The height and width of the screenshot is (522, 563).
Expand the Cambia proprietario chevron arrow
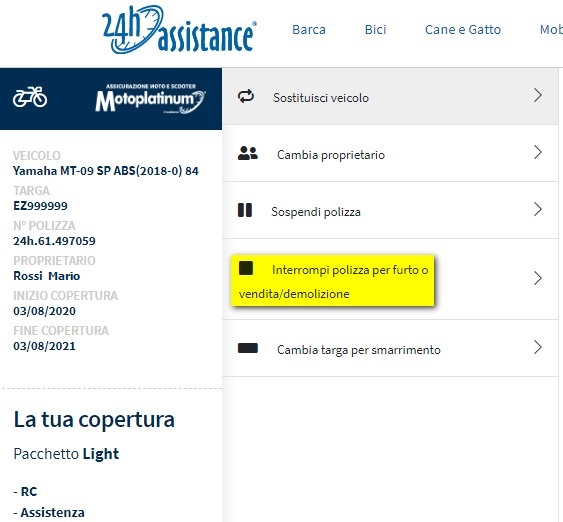point(538,152)
